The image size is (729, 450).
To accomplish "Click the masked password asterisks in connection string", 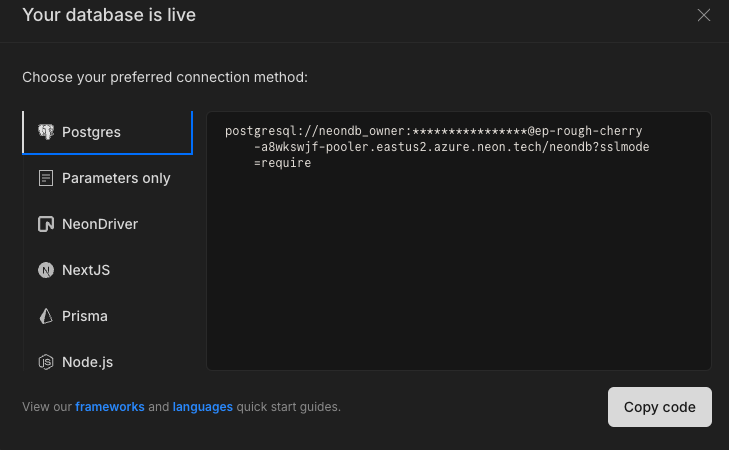I will click(470, 131).
